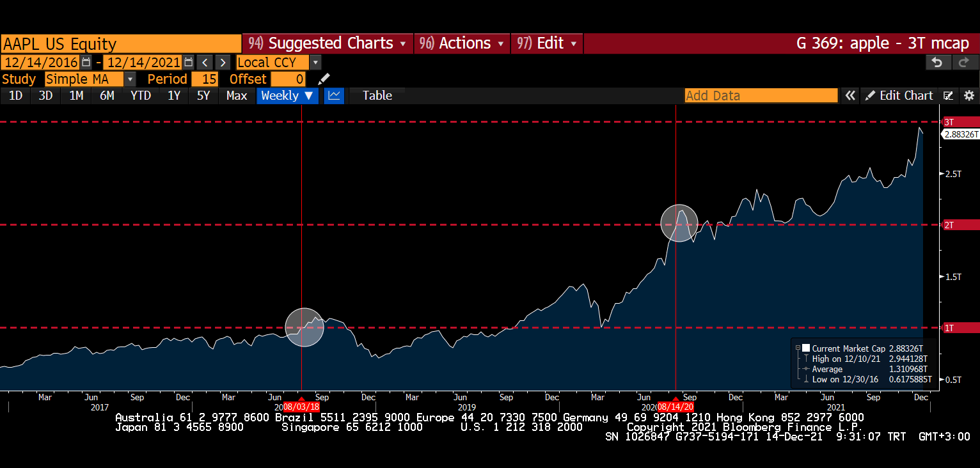Screen dimensions: 980x468
Task: Click the Period value field 15
Action: coord(205,79)
